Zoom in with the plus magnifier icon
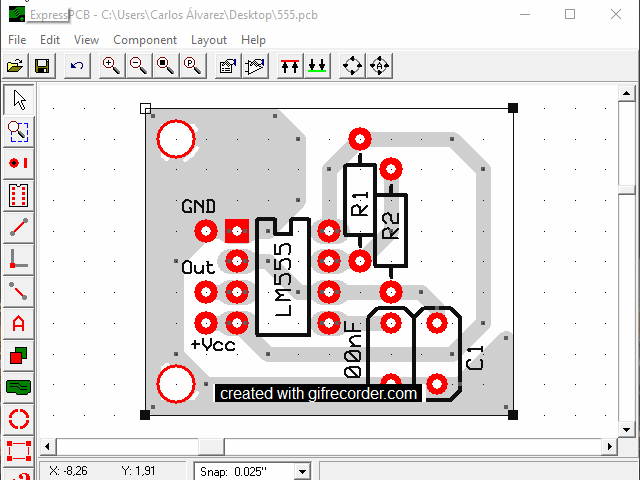Image resolution: width=640 pixels, height=480 pixels. pyautogui.click(x=111, y=65)
